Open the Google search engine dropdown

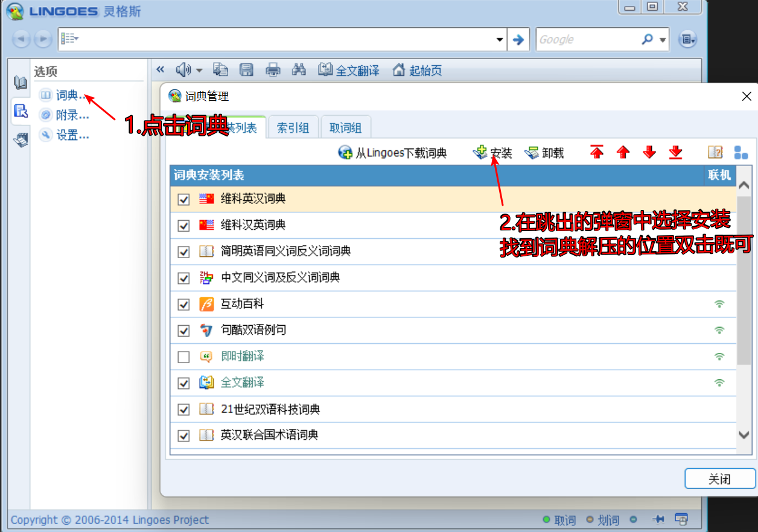click(x=663, y=40)
